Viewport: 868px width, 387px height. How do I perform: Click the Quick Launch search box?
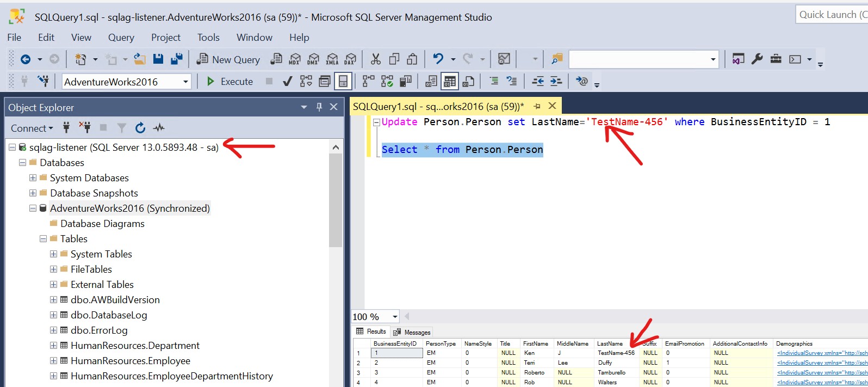(x=832, y=15)
